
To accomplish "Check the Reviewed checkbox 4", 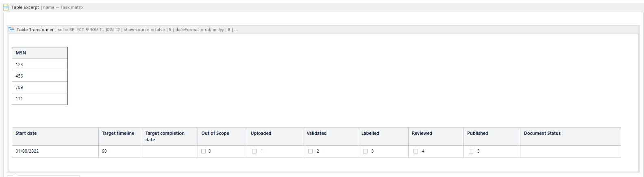I will pos(416,151).
